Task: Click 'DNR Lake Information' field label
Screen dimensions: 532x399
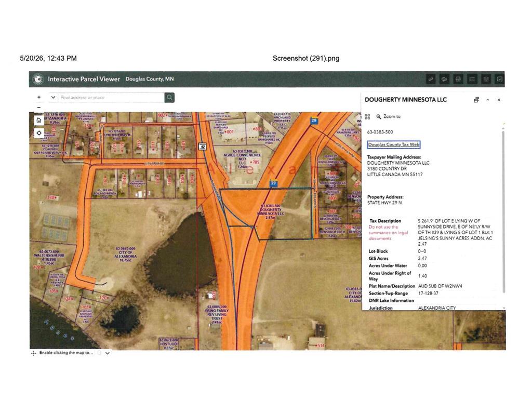Action: 392,301
